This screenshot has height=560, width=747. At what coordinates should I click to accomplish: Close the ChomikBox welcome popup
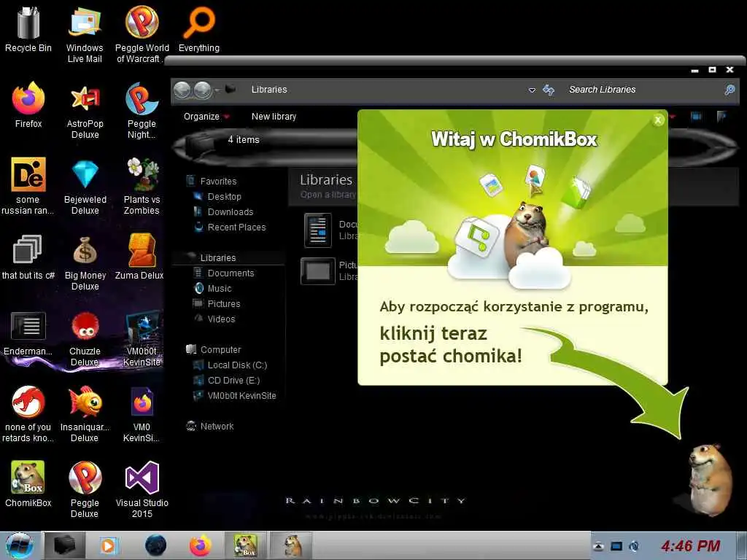point(658,120)
